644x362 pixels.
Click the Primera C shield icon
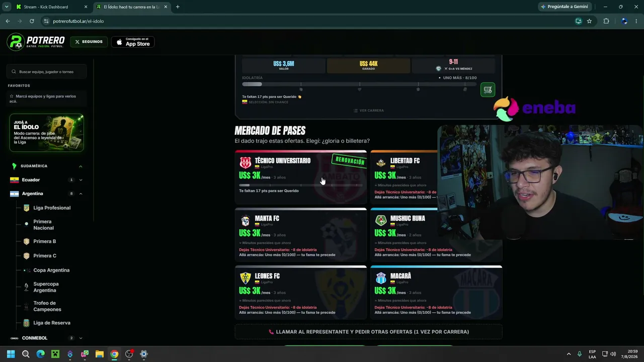(x=27, y=256)
